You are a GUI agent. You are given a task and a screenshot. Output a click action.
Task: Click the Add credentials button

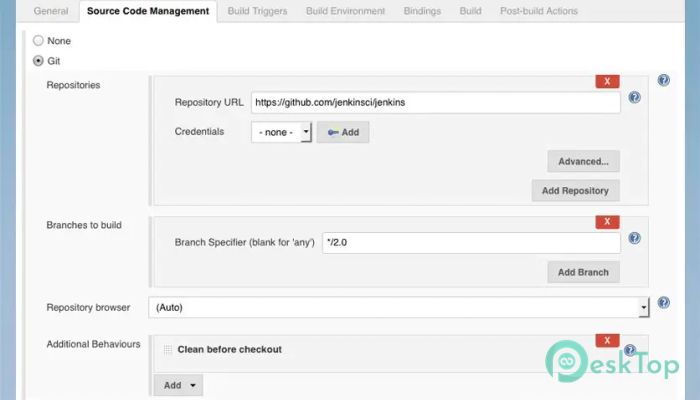click(343, 132)
